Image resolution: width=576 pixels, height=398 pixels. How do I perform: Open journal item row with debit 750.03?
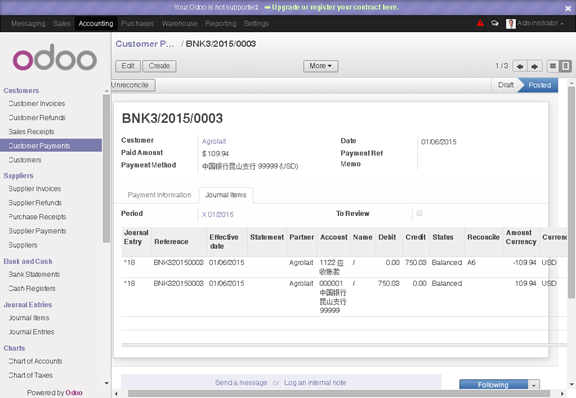(x=344, y=297)
